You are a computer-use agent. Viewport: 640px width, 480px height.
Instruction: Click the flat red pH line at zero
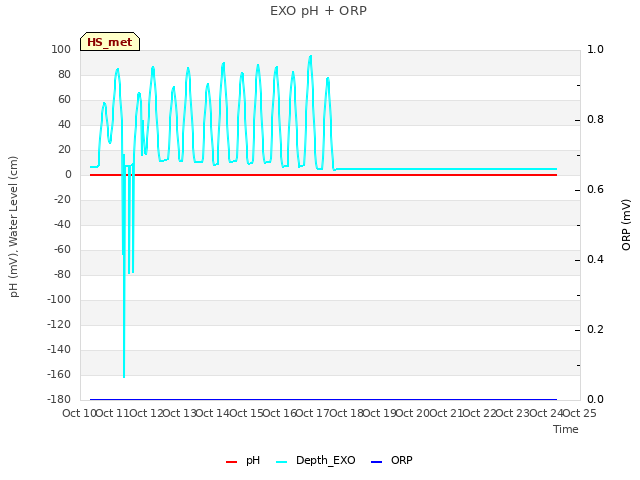point(323,175)
